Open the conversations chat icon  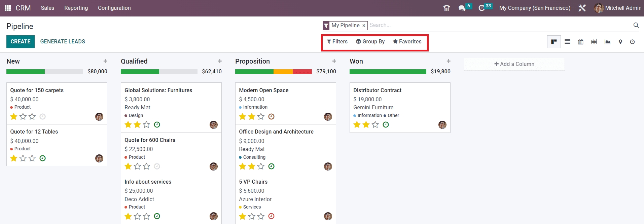(462, 8)
